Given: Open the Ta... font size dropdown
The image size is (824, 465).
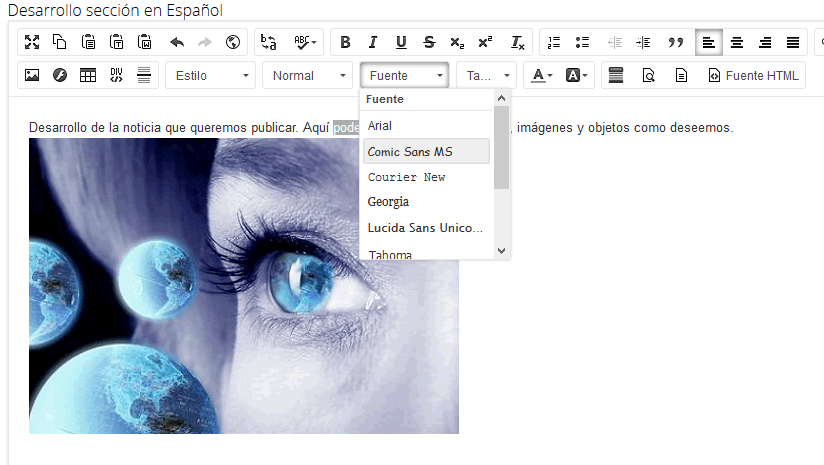Looking at the screenshot, I should click(487, 75).
